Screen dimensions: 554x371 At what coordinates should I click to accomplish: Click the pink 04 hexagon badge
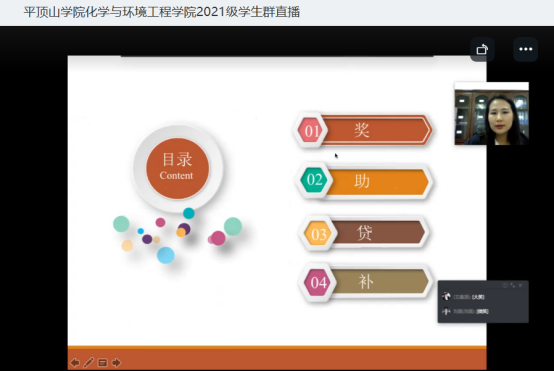coord(318,283)
